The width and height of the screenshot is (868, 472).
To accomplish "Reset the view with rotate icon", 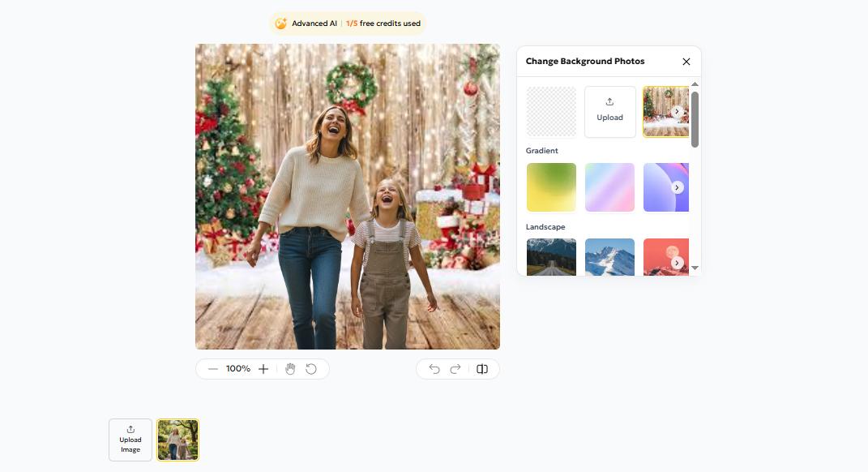I will 311,369.
